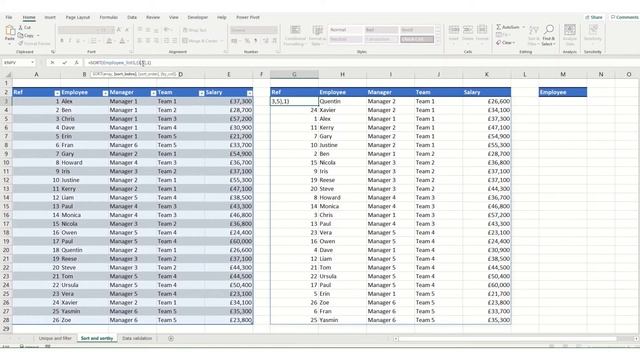Screen dimensions: 640x360
Task: Toggle Wrap Text
Action: point(195,30)
